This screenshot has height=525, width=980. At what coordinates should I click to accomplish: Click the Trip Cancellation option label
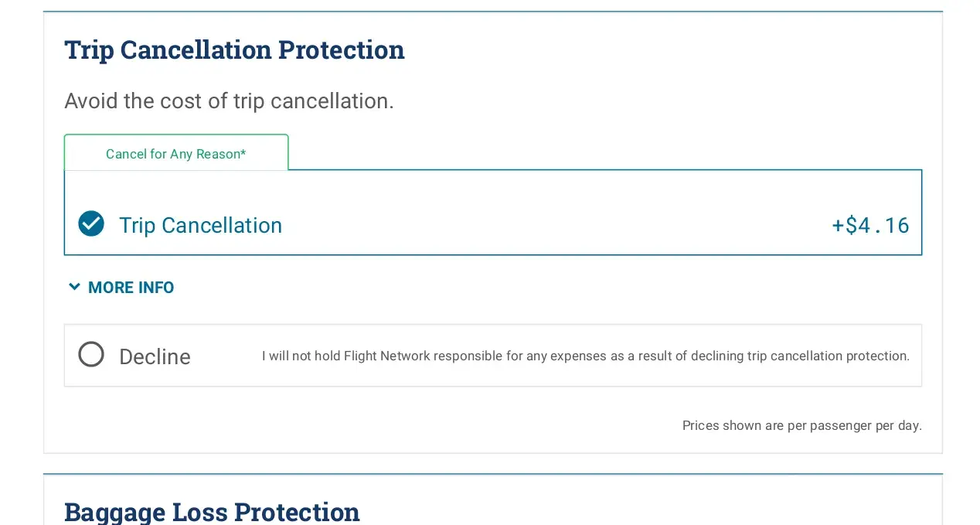200,225
